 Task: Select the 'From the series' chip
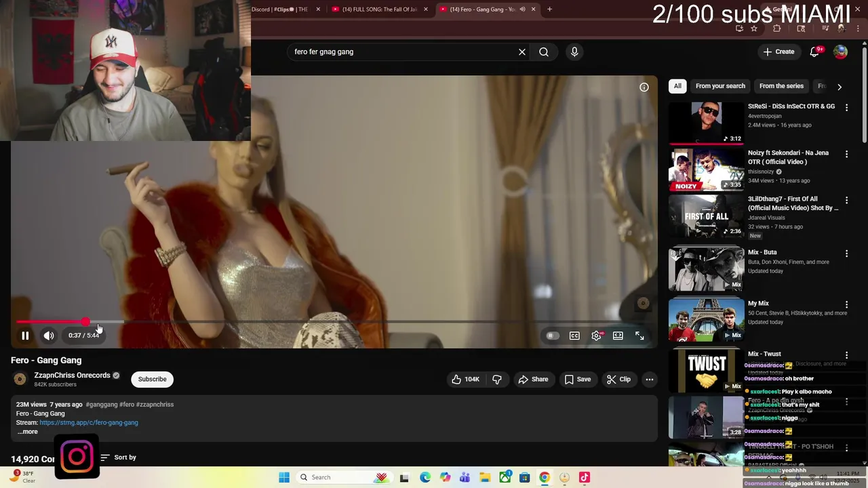(x=781, y=86)
